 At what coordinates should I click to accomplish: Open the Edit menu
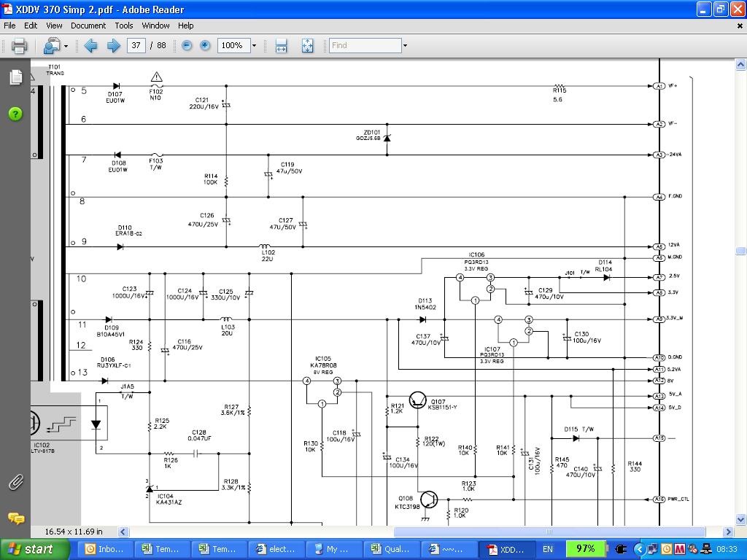(x=31, y=26)
